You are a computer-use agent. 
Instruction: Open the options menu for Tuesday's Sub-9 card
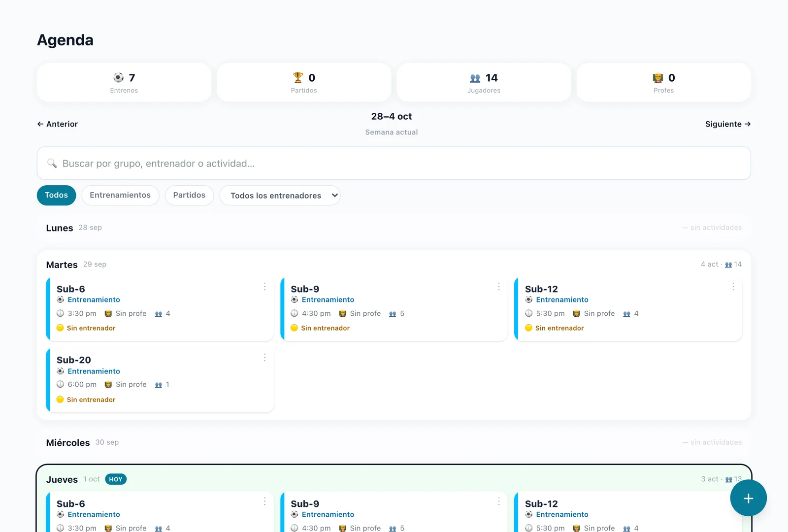coord(499,286)
